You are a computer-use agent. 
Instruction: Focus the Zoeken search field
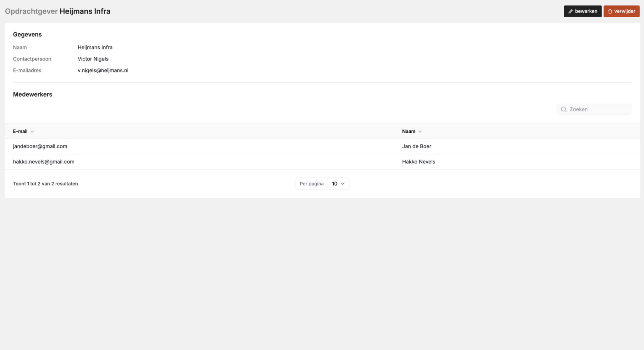[x=594, y=109]
